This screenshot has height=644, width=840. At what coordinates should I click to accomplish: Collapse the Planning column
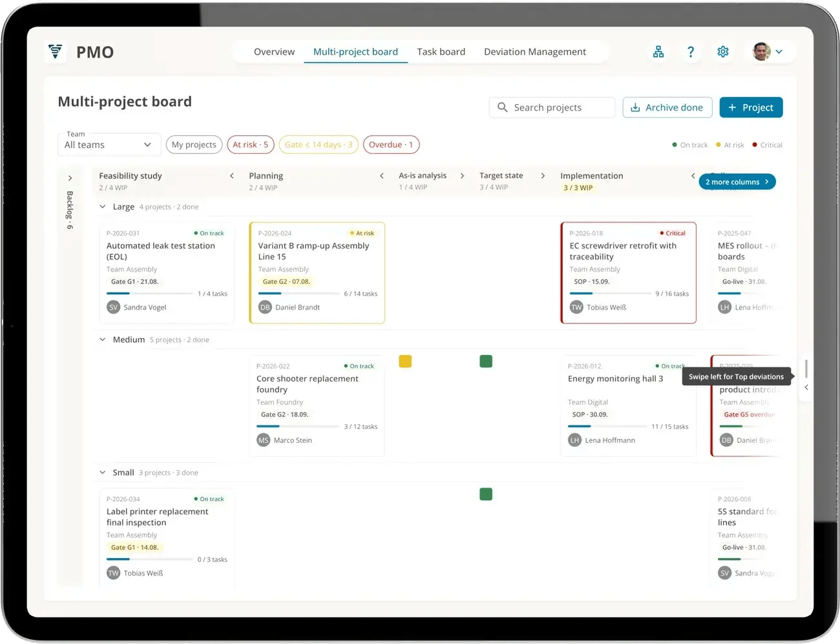pos(382,176)
